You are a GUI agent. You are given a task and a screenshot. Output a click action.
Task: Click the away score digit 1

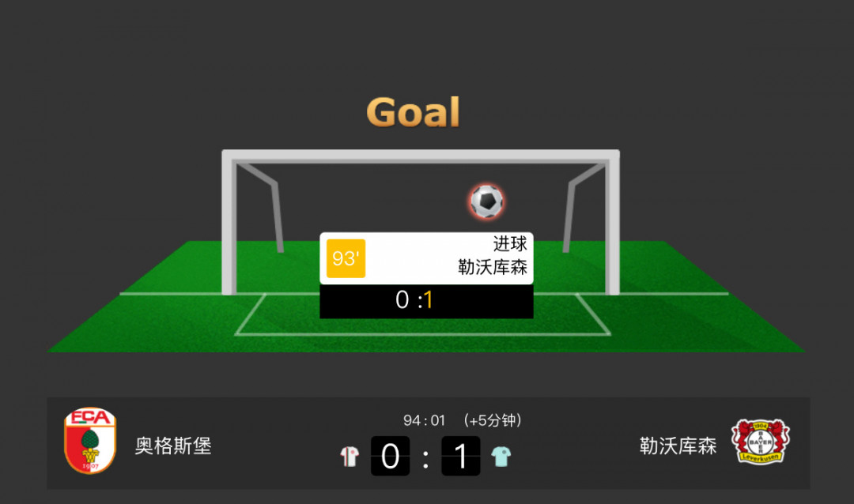point(461,456)
